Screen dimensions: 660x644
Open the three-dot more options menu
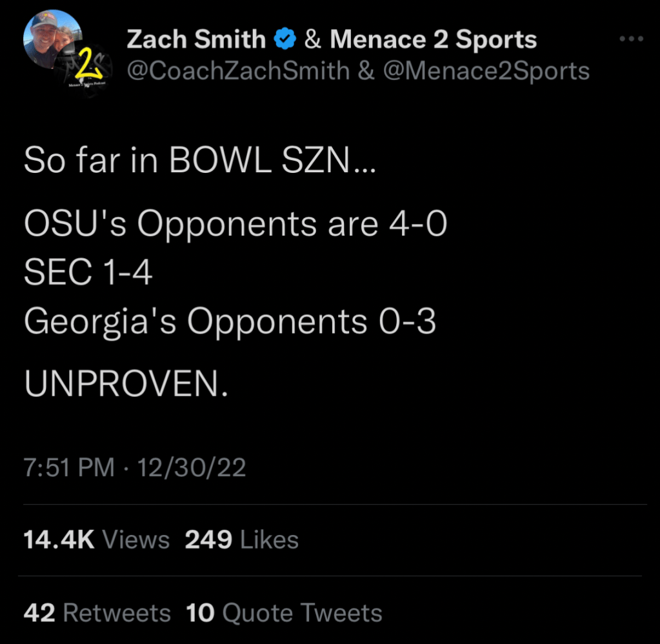tap(631, 40)
